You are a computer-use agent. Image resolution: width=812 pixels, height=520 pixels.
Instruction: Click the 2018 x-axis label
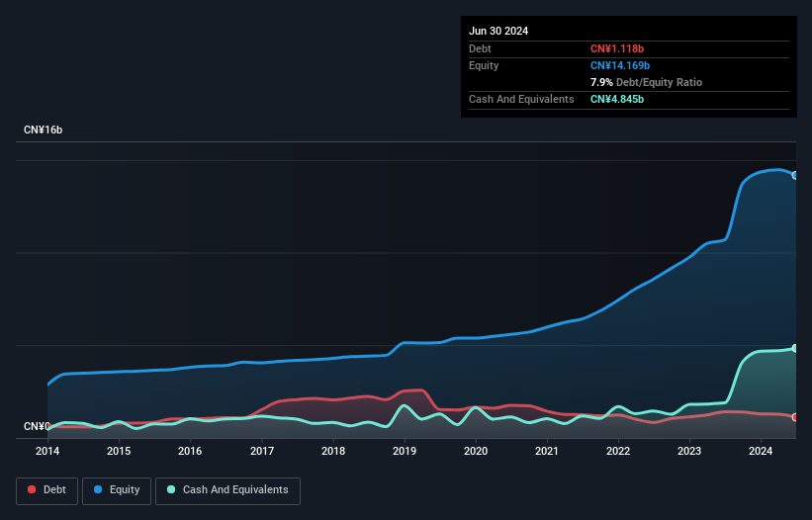(x=333, y=451)
